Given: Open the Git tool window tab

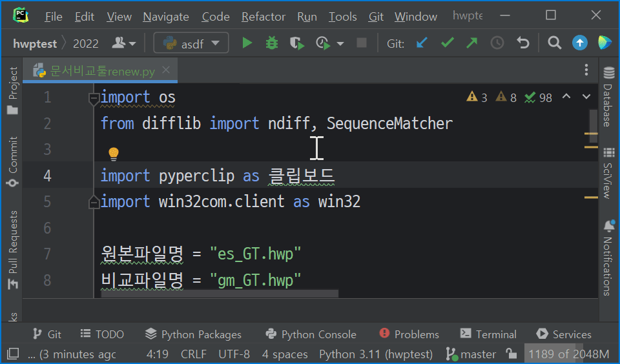Looking at the screenshot, I should point(46,334).
